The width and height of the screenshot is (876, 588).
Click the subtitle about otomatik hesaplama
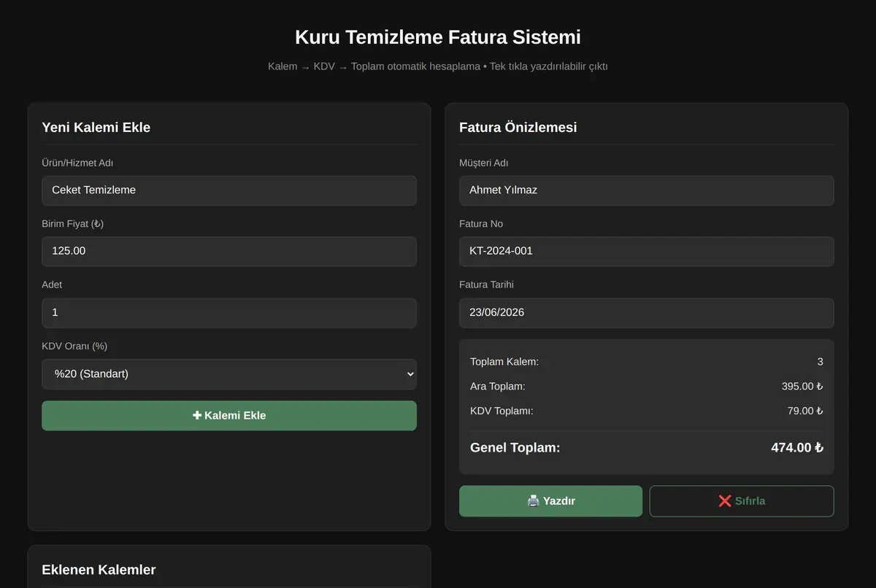pos(438,66)
